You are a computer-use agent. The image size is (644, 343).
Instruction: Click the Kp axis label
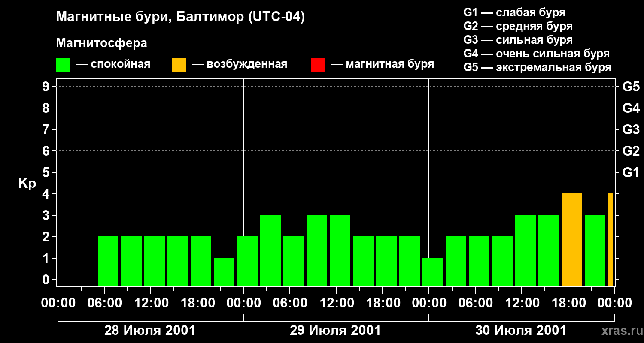[27, 184]
